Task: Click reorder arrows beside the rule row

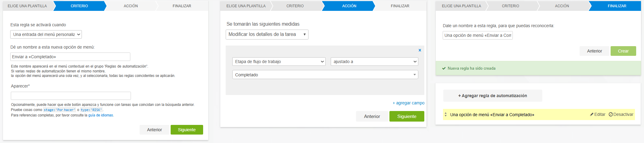Action: [446, 115]
